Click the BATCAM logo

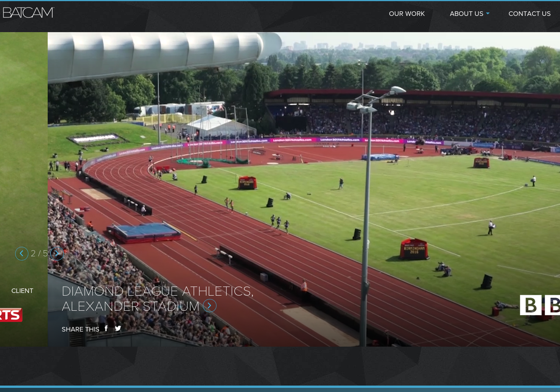tap(28, 12)
